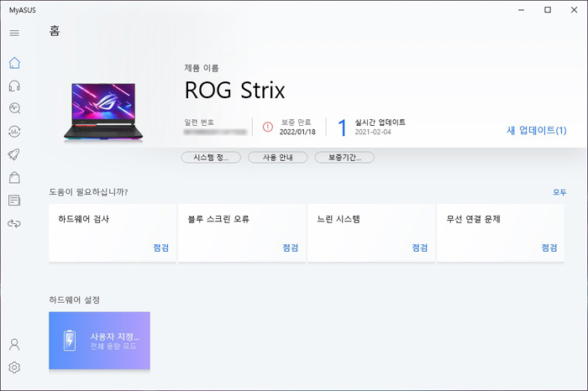Open the shopping bag deals icon
588x391 pixels.
[x=14, y=177]
